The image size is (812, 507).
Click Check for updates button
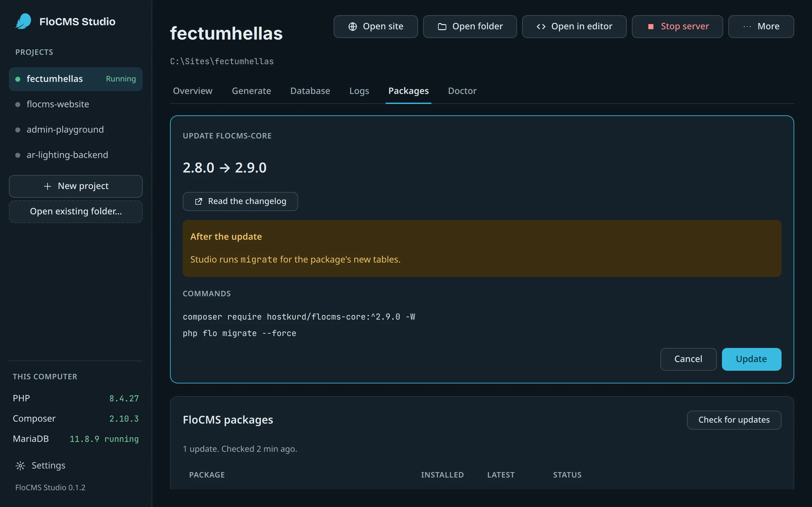point(734,420)
